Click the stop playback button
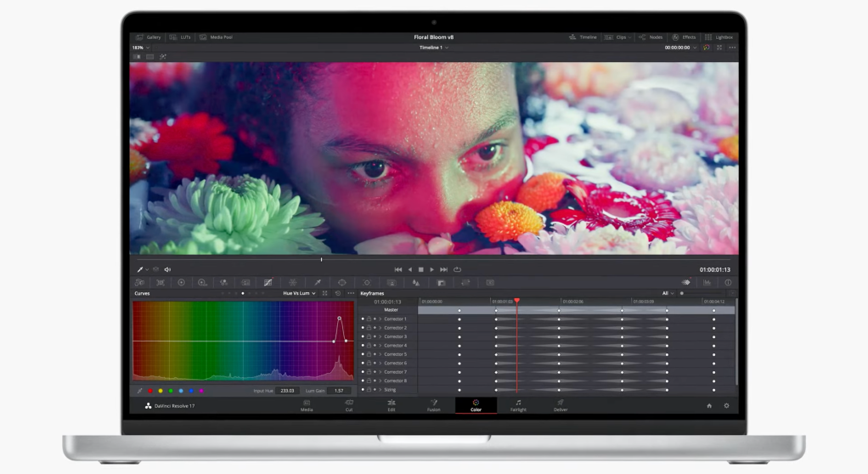Image resolution: width=868 pixels, height=474 pixels. pos(420,269)
